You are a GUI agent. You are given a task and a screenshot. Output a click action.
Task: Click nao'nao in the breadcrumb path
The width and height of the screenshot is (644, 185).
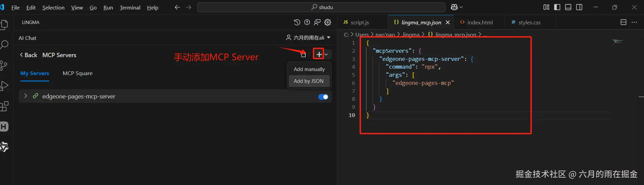pyautogui.click(x=385, y=34)
